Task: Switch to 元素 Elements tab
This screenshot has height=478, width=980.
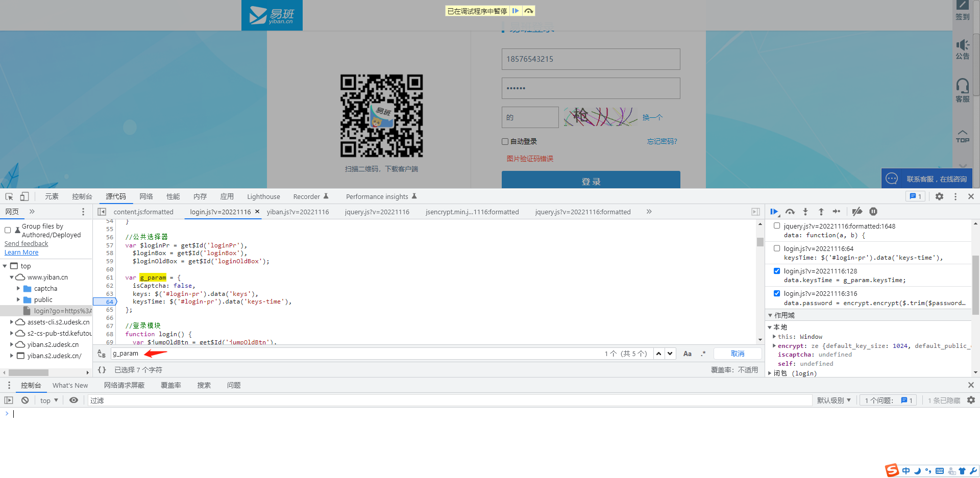Action: coord(52,196)
